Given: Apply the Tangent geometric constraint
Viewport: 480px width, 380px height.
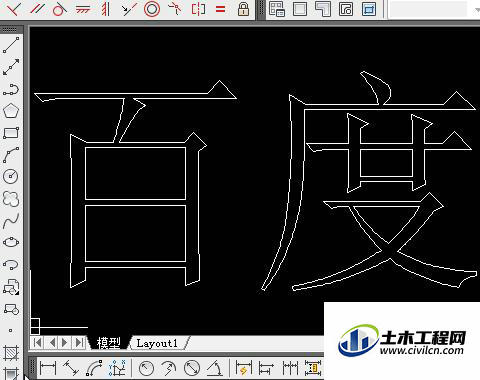Looking at the screenshot, I should pos(59,9).
